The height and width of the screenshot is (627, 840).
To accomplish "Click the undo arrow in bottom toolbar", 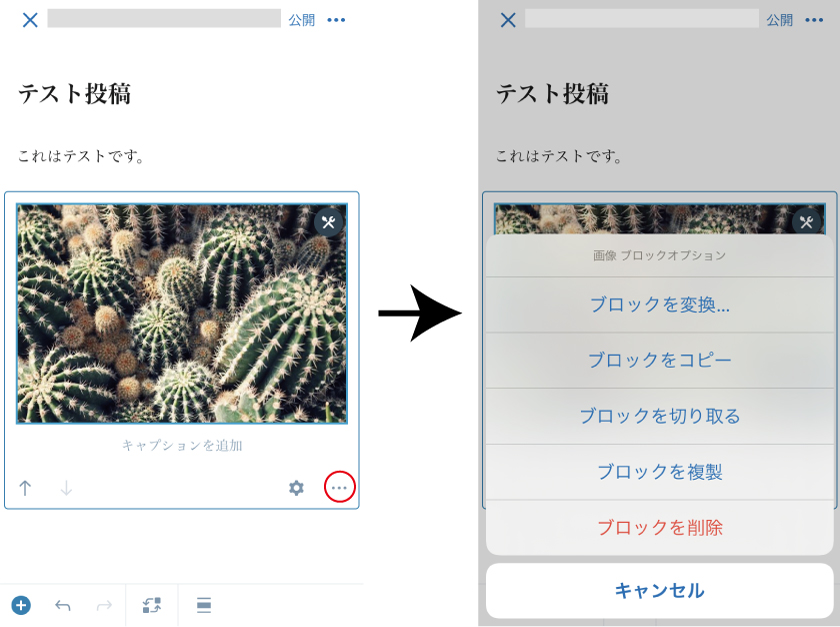I will [x=63, y=606].
